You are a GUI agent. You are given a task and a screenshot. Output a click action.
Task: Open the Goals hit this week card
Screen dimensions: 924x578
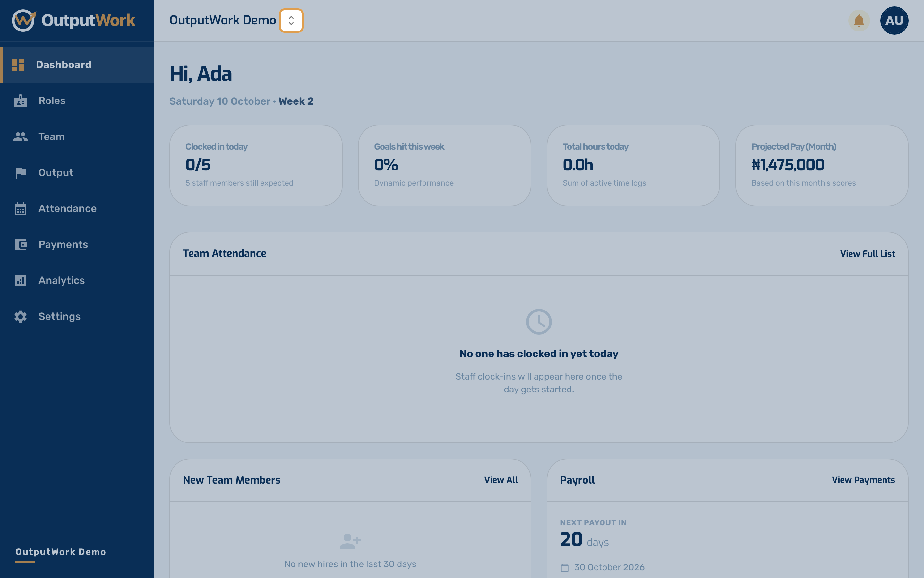(x=444, y=165)
